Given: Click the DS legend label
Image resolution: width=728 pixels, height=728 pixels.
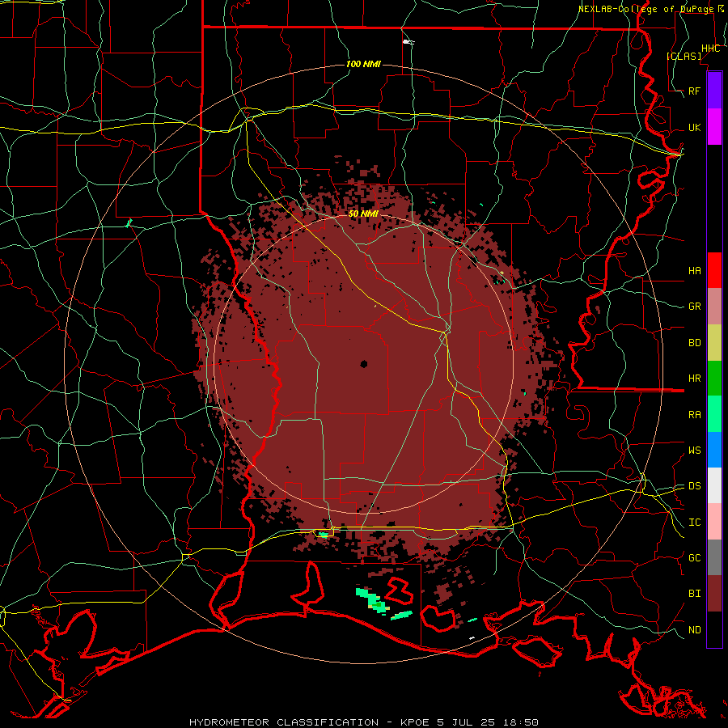Looking at the screenshot, I should 694,485.
